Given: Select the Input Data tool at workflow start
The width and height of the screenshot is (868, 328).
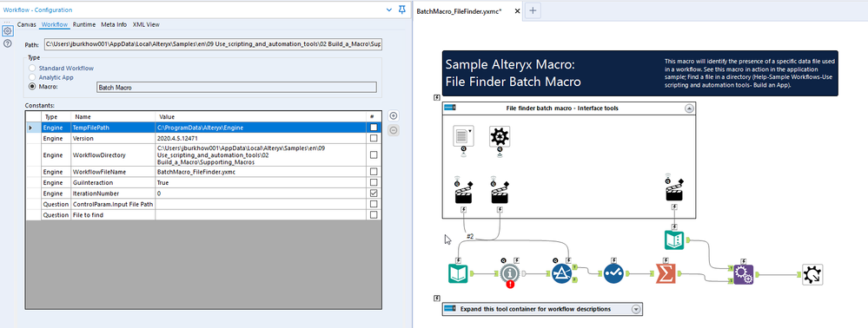Looking at the screenshot, I should coord(458,273).
